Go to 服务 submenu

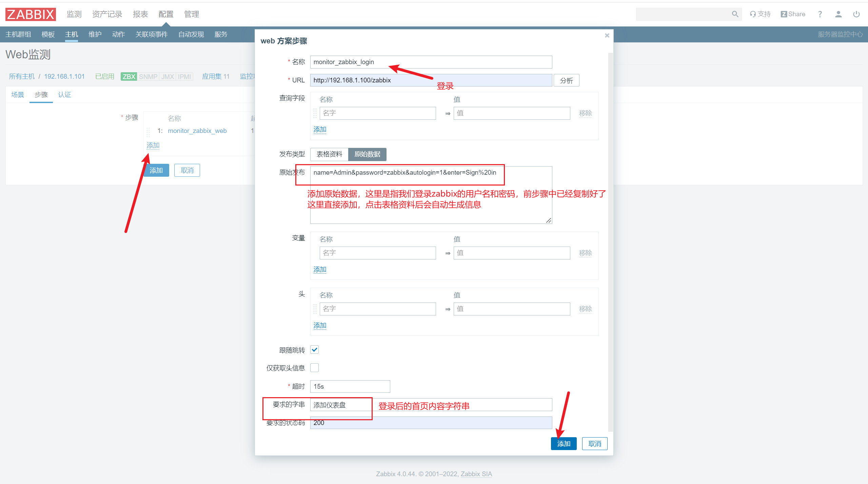pos(221,34)
